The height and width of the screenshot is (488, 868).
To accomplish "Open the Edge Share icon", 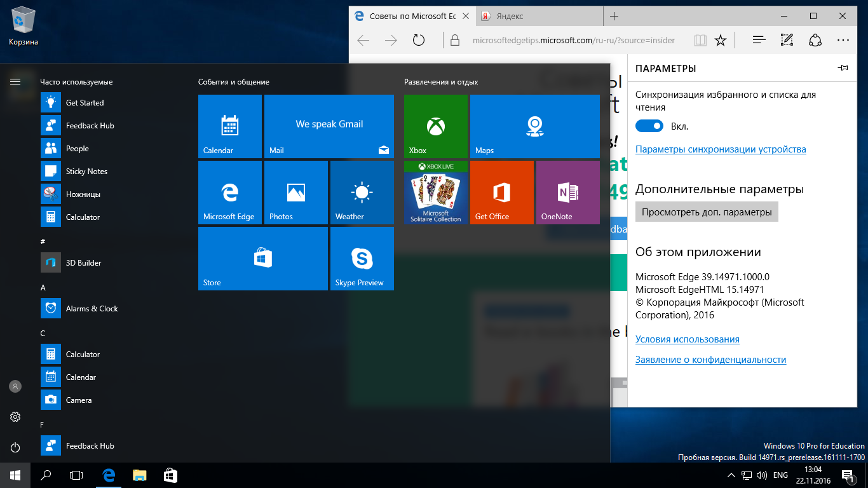I will [815, 40].
